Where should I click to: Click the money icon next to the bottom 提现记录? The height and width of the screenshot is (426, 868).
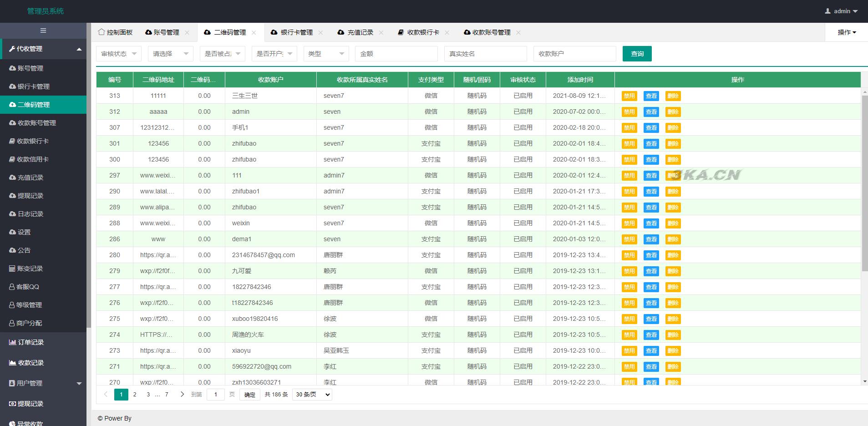(x=13, y=404)
